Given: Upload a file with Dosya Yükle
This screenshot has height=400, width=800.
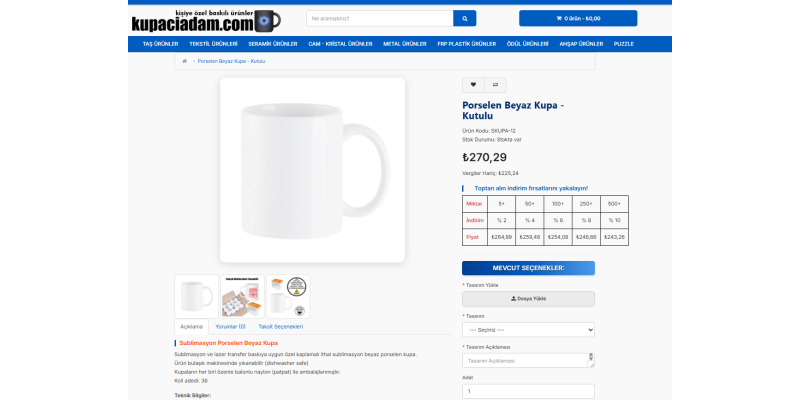Looking at the screenshot, I should (x=528, y=299).
